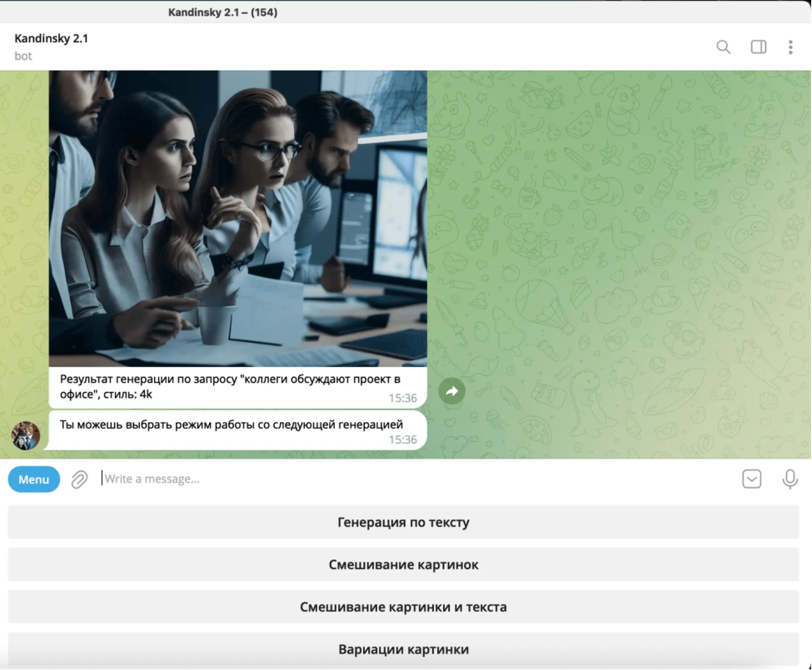Toggle the bot keyboard button panel

point(751,479)
